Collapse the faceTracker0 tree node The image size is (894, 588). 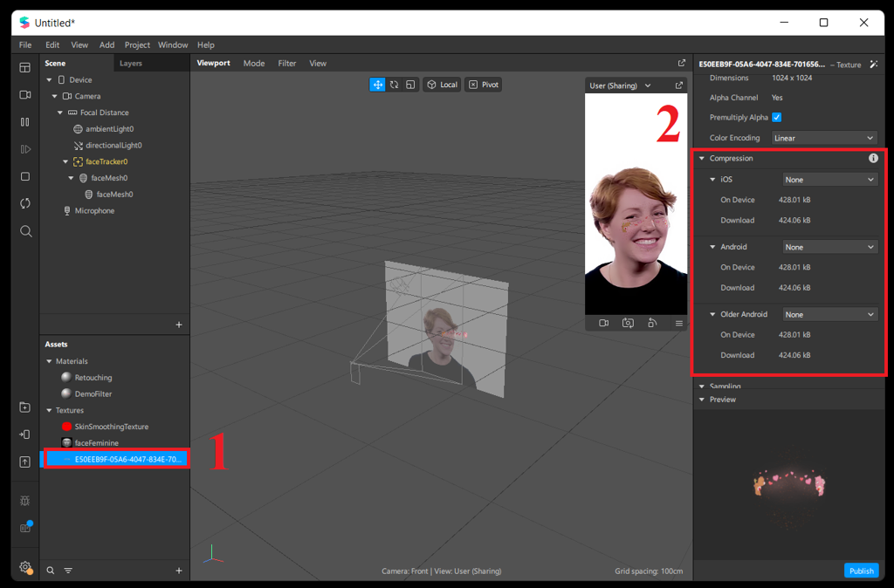click(x=65, y=161)
